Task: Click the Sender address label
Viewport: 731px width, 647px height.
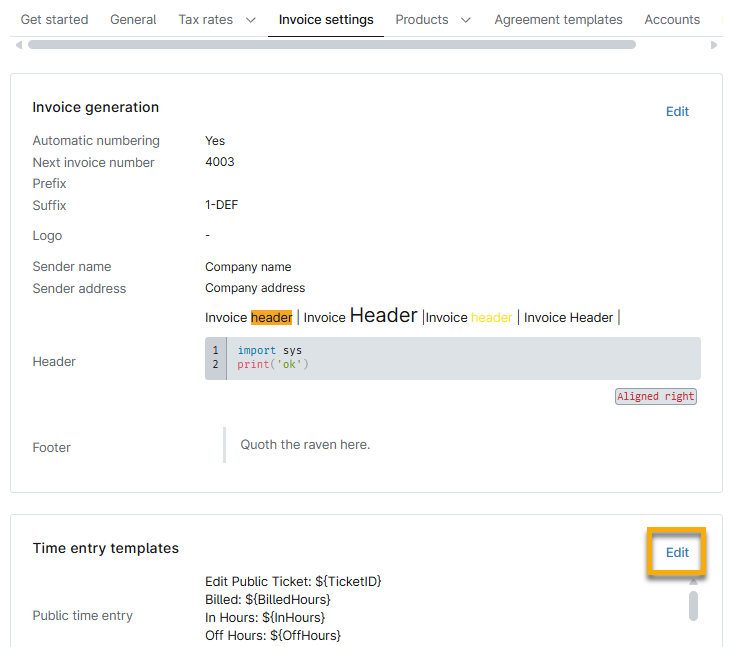Action: [x=79, y=289]
